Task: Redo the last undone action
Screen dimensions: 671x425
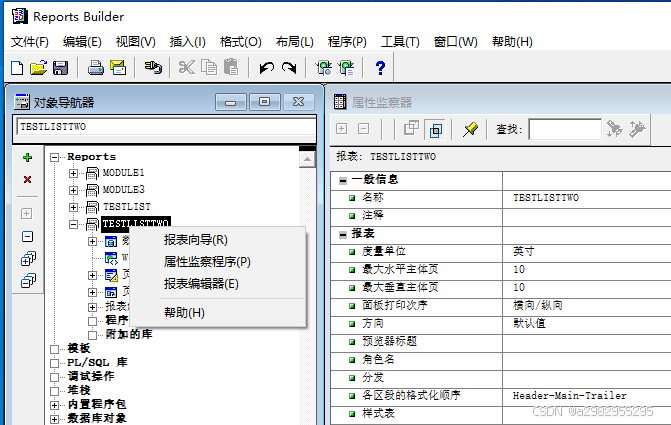Action: click(x=289, y=68)
